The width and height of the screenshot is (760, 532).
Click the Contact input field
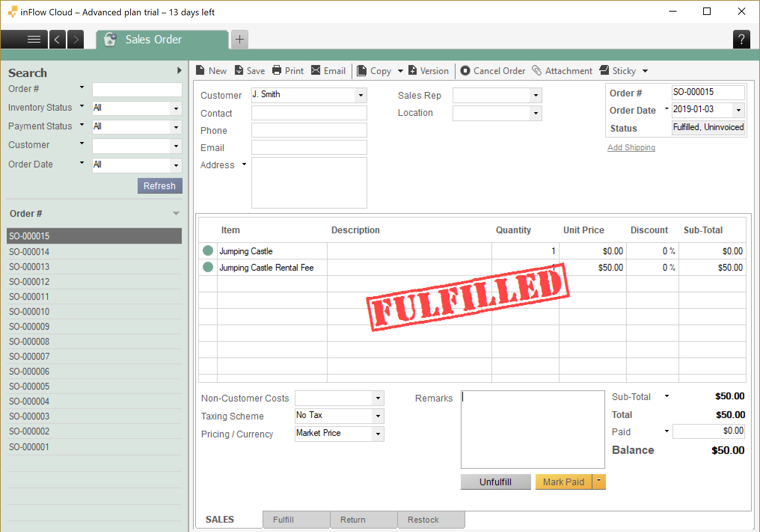pyautogui.click(x=309, y=113)
